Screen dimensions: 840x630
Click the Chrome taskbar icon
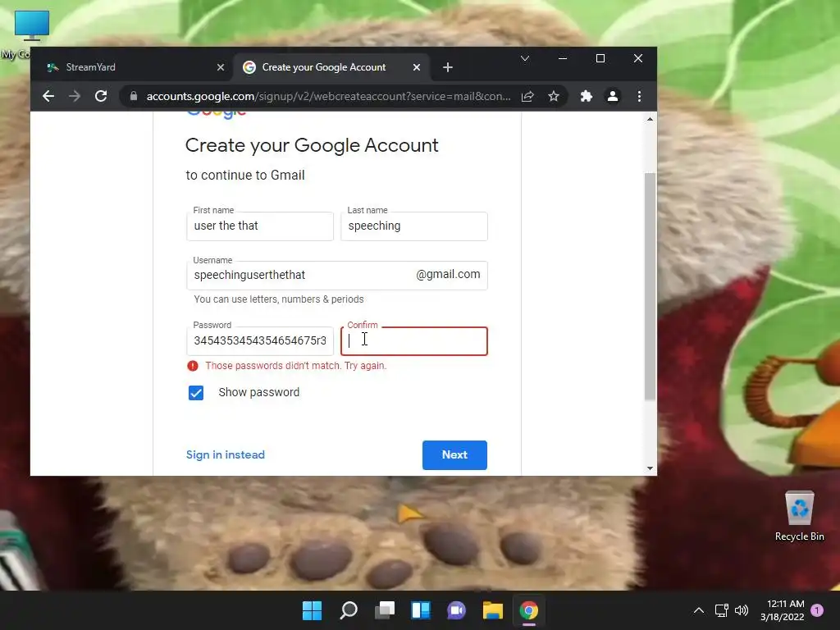tap(529, 610)
